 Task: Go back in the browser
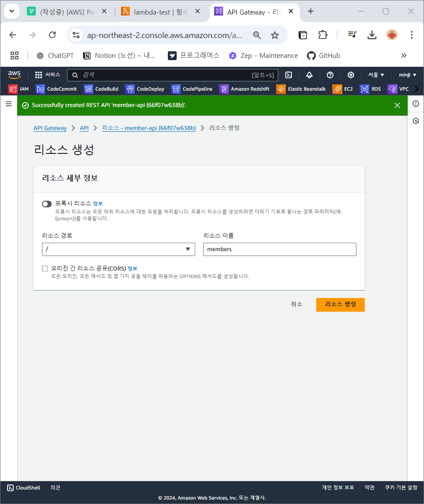[x=13, y=35]
